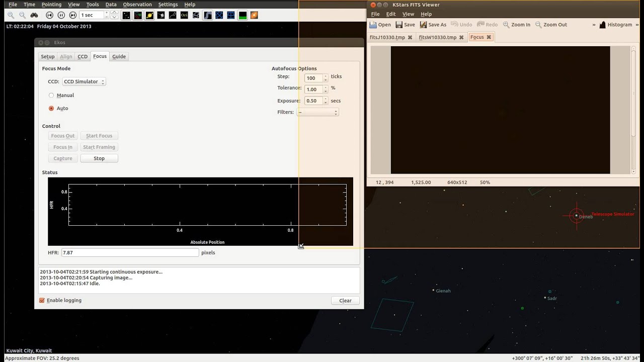The image size is (644, 362).
Task: Toggle deep sky objects icon
Action: click(x=138, y=15)
